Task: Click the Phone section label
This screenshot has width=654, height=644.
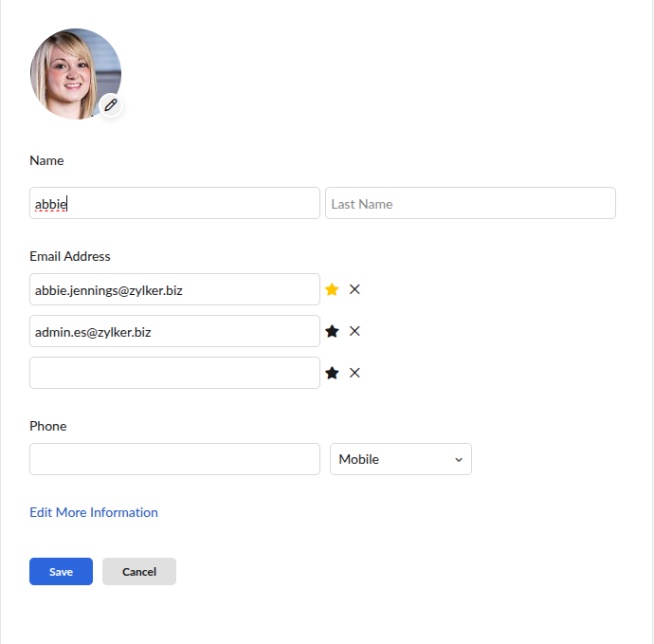Action: 48,426
